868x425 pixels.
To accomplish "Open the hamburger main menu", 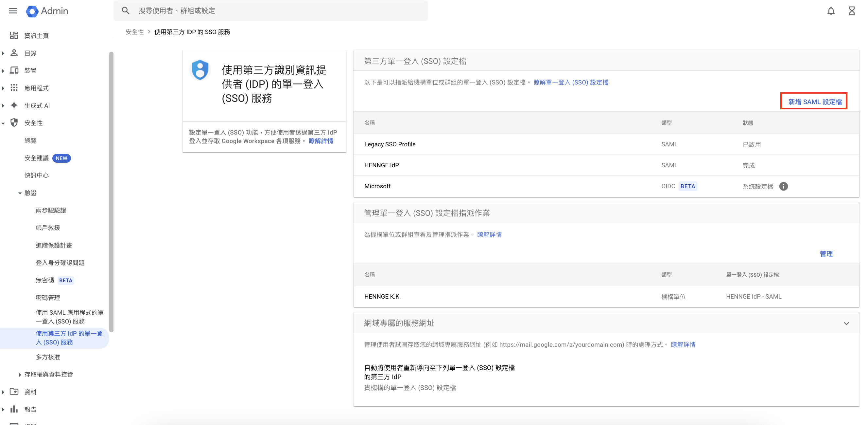I will point(13,11).
